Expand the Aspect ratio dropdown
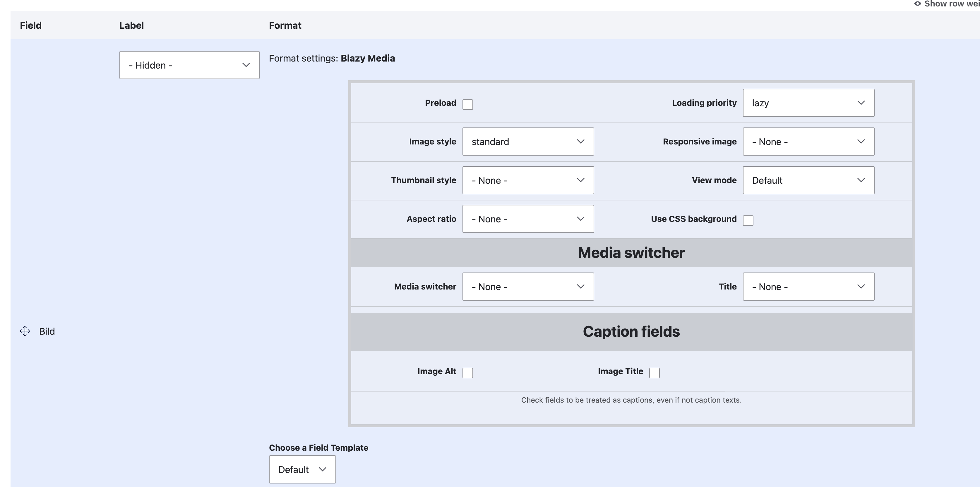Viewport: 980px width, 487px height. [x=528, y=219]
